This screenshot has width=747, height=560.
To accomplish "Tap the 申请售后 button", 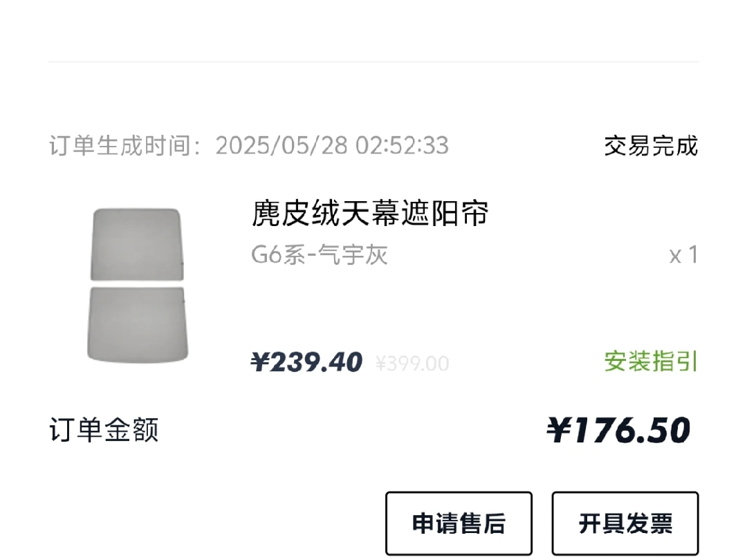I will (459, 523).
